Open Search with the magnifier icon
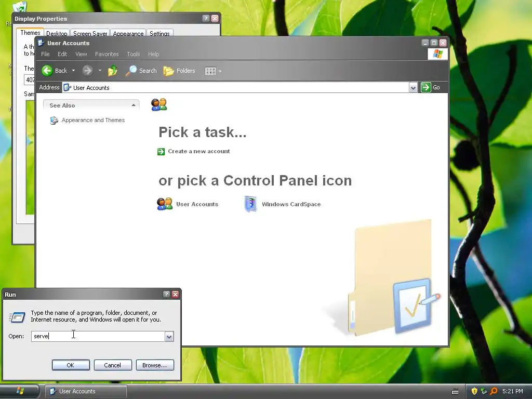Screen dimensions: 532x399 point(131,71)
